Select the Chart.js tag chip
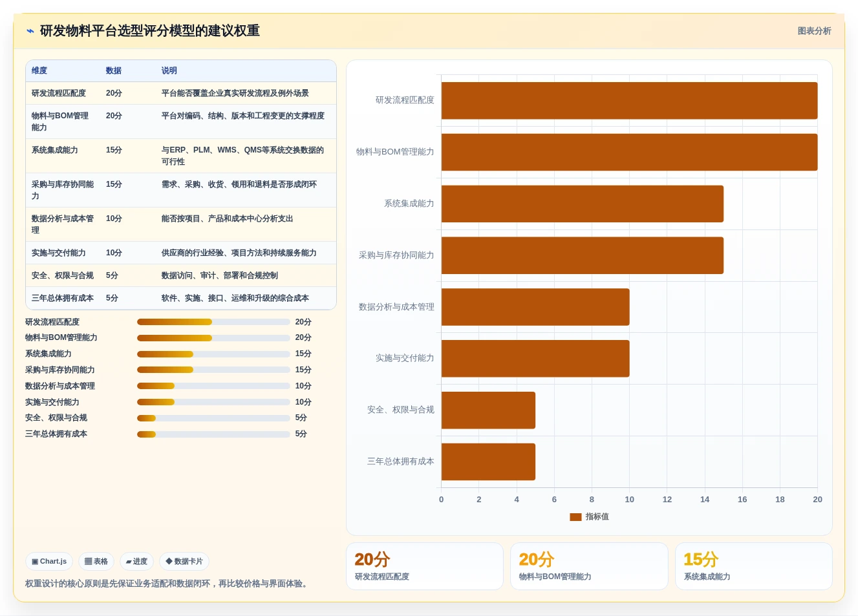 (x=49, y=561)
